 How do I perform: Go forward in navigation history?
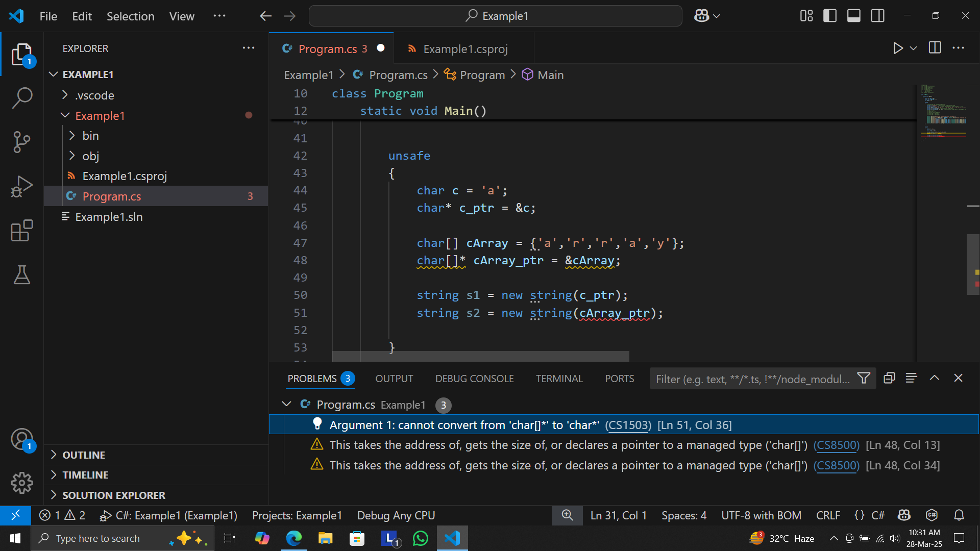coord(290,16)
